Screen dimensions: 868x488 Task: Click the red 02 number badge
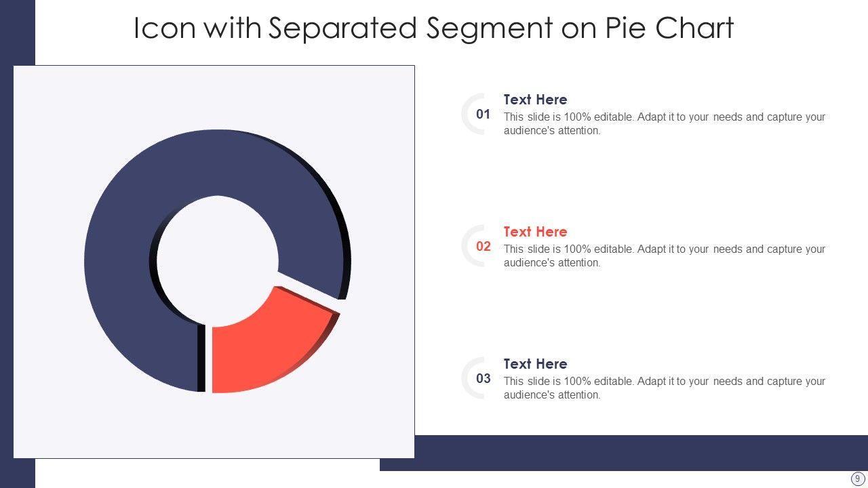(483, 246)
